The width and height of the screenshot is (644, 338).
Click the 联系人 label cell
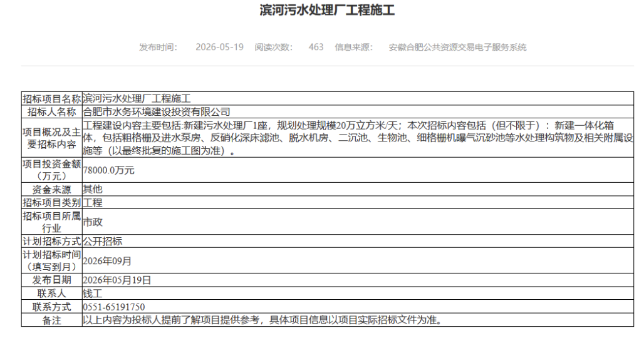52,294
